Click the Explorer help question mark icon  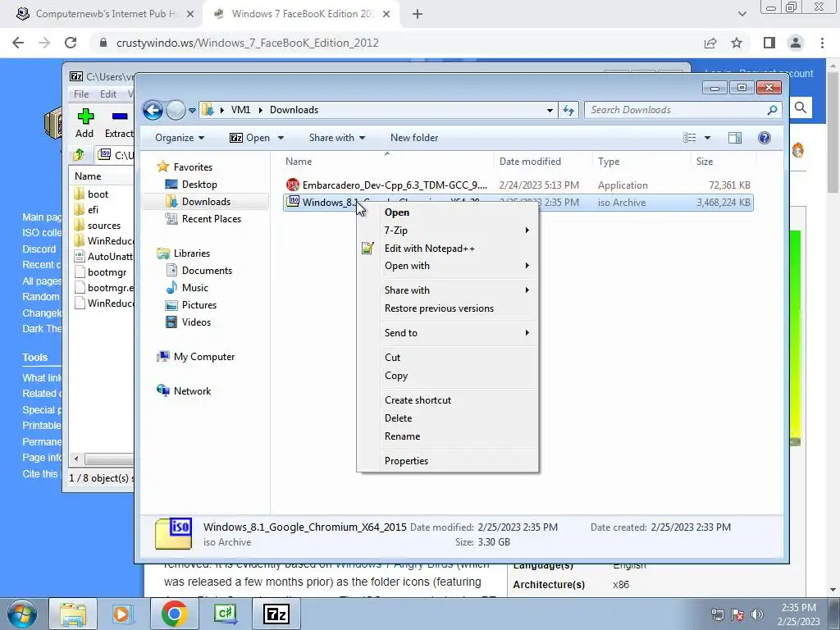tap(765, 138)
